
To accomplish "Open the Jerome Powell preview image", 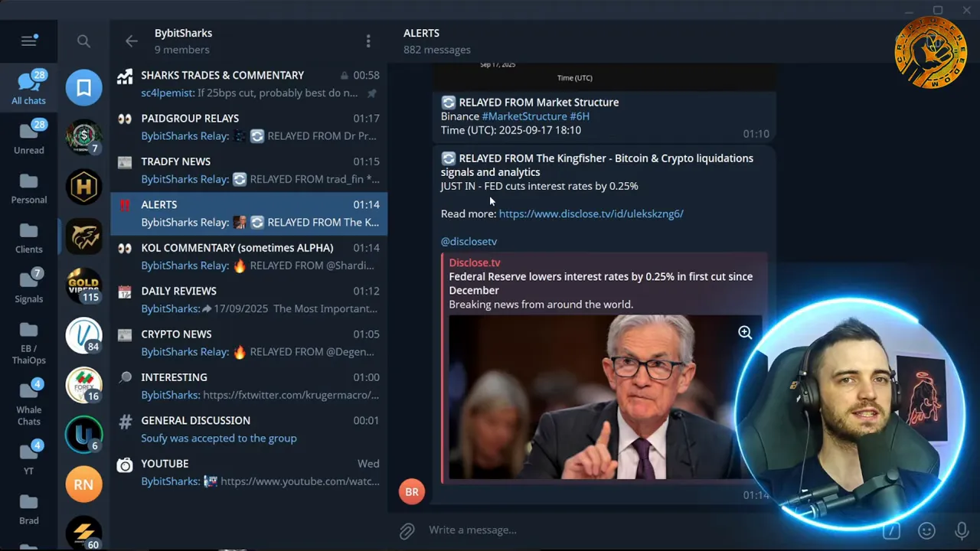I will click(605, 398).
